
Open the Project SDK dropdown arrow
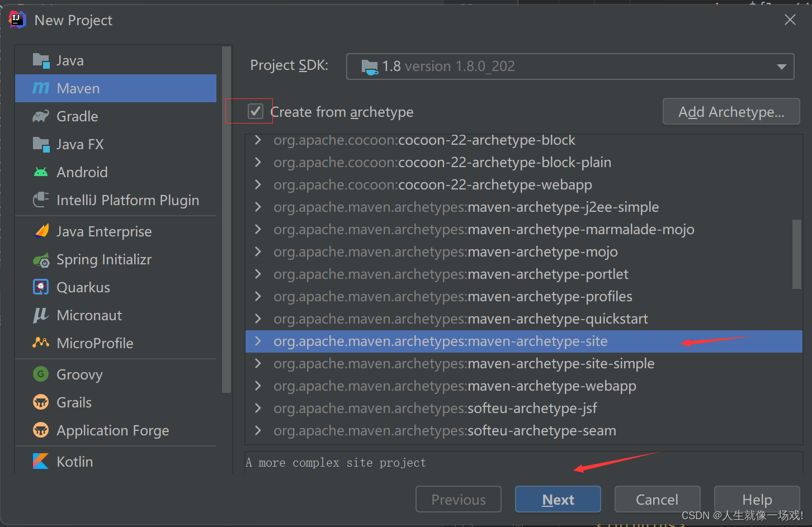pos(782,67)
